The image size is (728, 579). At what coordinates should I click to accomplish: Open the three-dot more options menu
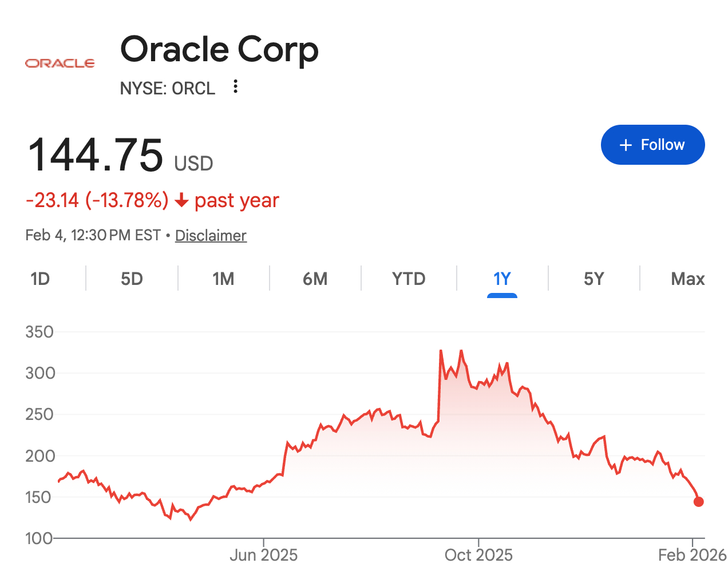[235, 87]
